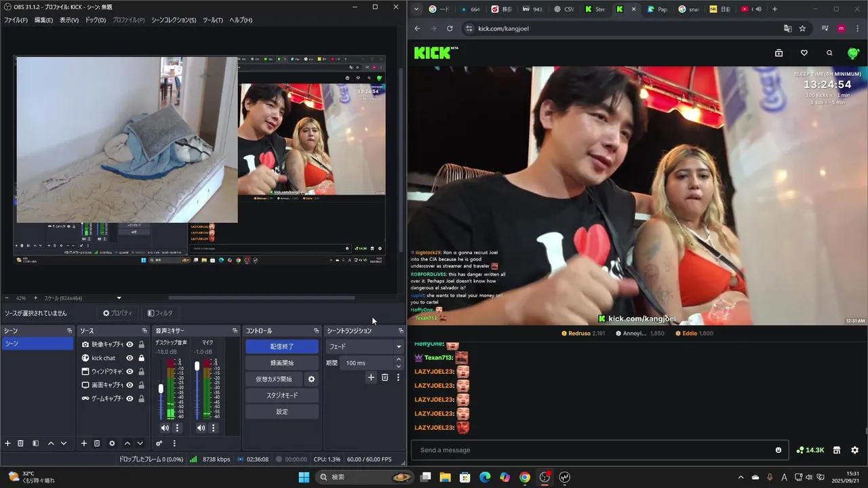The image size is (868, 488).
Task: Open the ツール(T) menu in OBS
Action: [x=212, y=20]
